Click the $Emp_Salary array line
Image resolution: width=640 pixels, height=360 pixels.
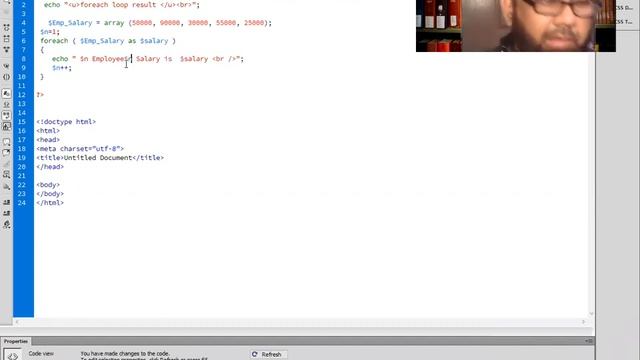(160, 23)
